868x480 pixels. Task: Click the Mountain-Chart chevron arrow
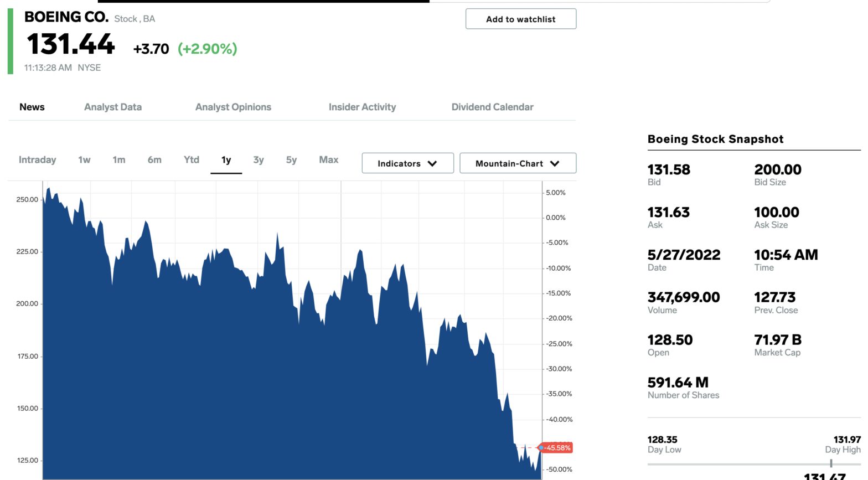pos(555,163)
